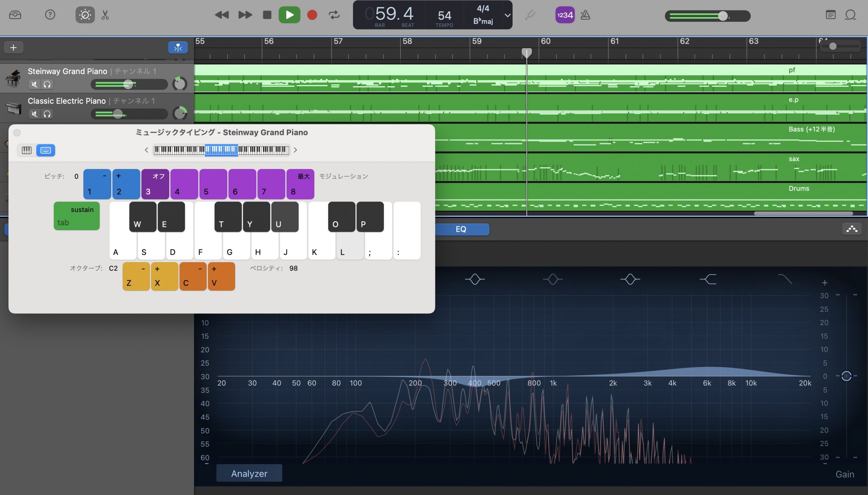Viewport: 868px width, 495px height.
Task: Switch to the EQ tab
Action: coord(461,229)
